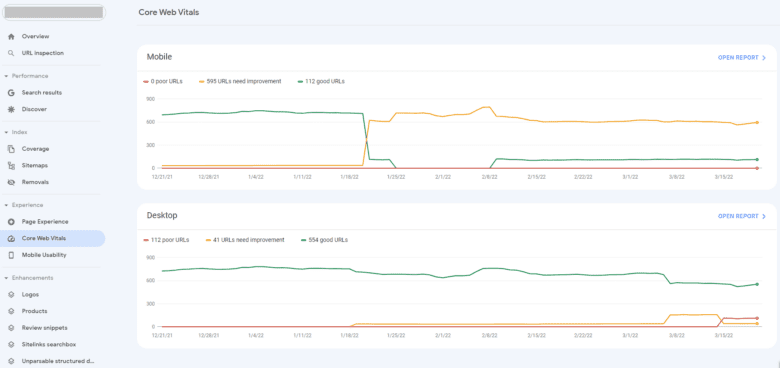Image resolution: width=780 pixels, height=368 pixels.
Task: Click the URL inspection magnifier icon
Action: 11,53
